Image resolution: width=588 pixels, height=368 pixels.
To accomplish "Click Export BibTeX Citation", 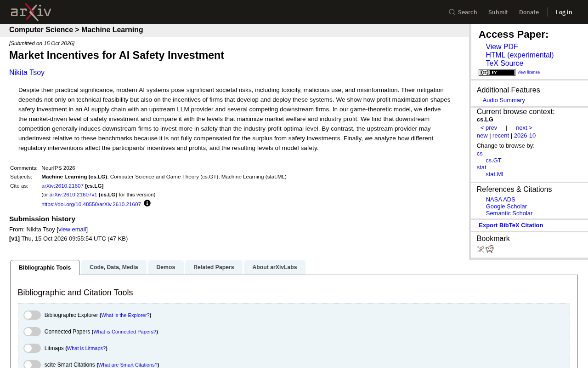I will pos(511,225).
